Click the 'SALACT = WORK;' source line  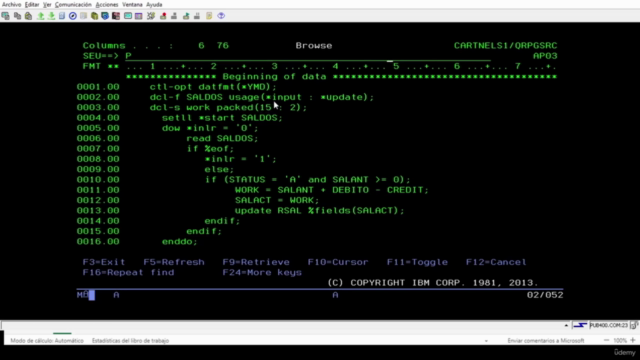pos(277,200)
